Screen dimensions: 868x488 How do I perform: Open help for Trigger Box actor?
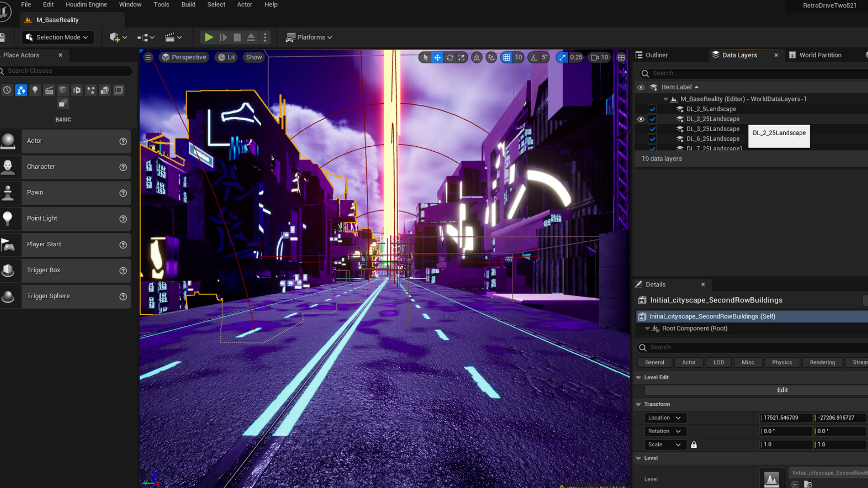[123, 271]
